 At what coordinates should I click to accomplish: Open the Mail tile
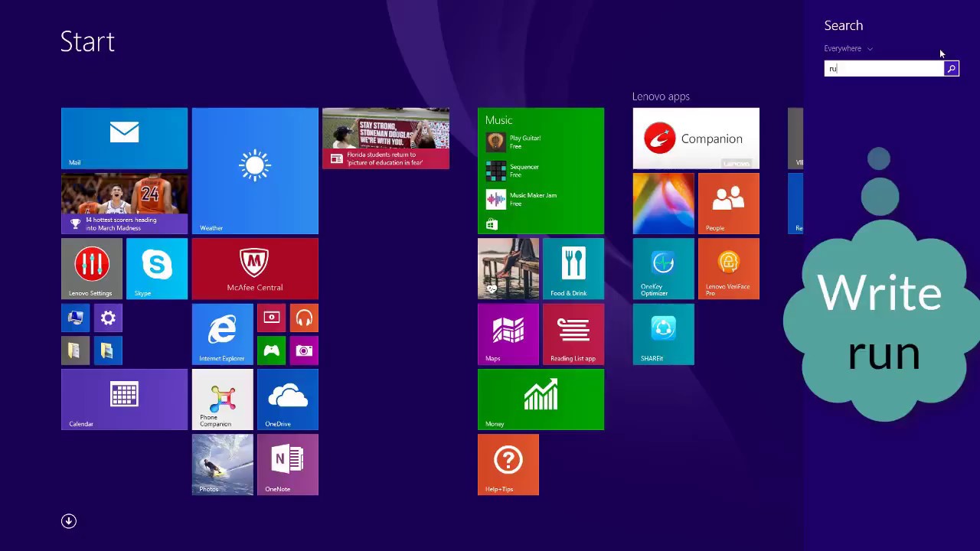(124, 139)
